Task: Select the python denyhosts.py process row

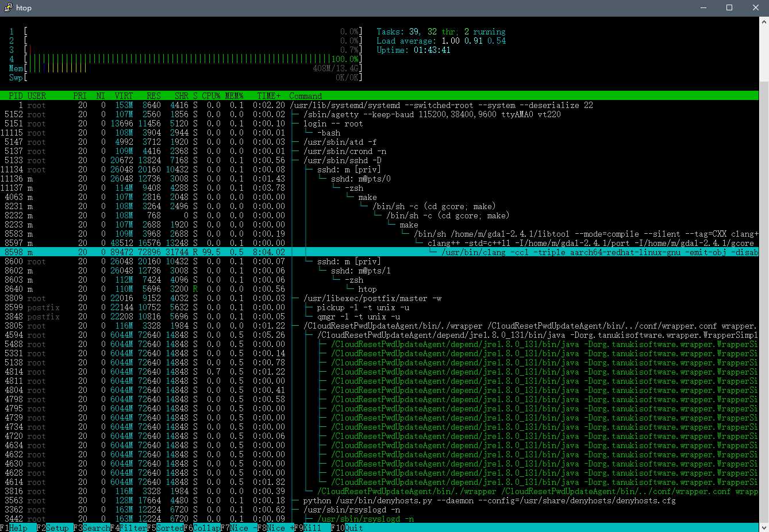Action: coord(379,500)
